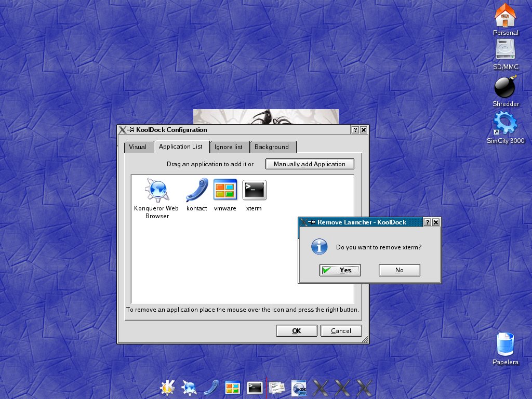Click OK in KoolDock Configuration
Image resolution: width=532 pixels, height=399 pixels.
click(x=297, y=331)
